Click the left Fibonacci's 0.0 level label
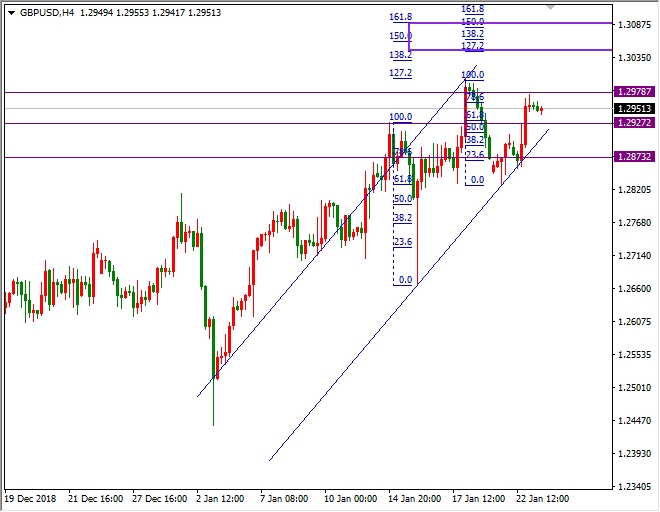660x512 pixels. 405,280
